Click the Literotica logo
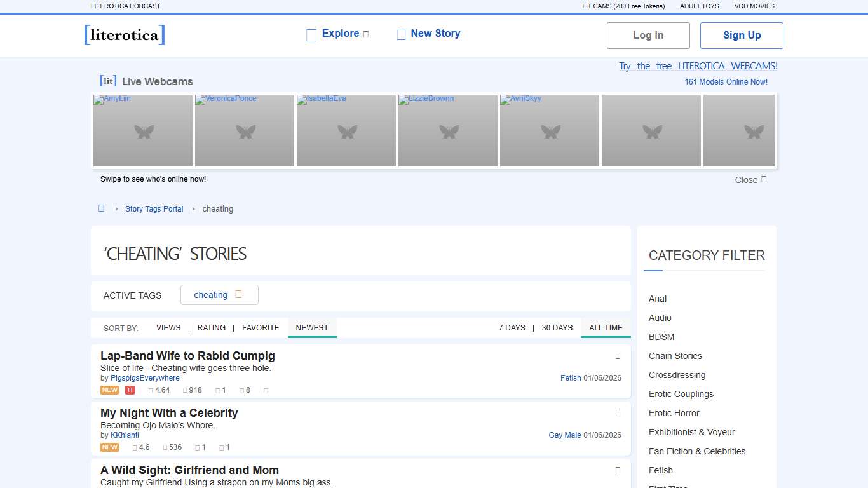868x488 pixels. (x=125, y=35)
